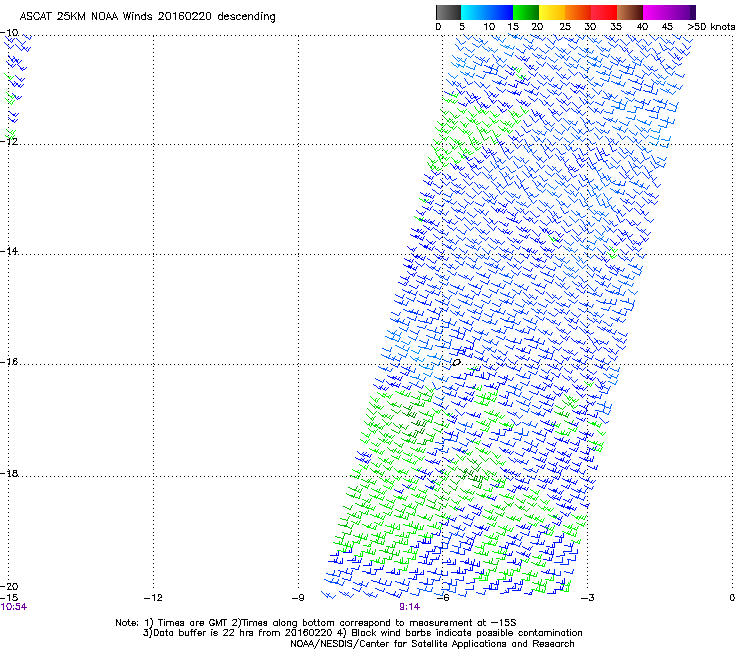740x650 pixels.
Task: Click the '-15' longitude axis label
Action: point(9,598)
